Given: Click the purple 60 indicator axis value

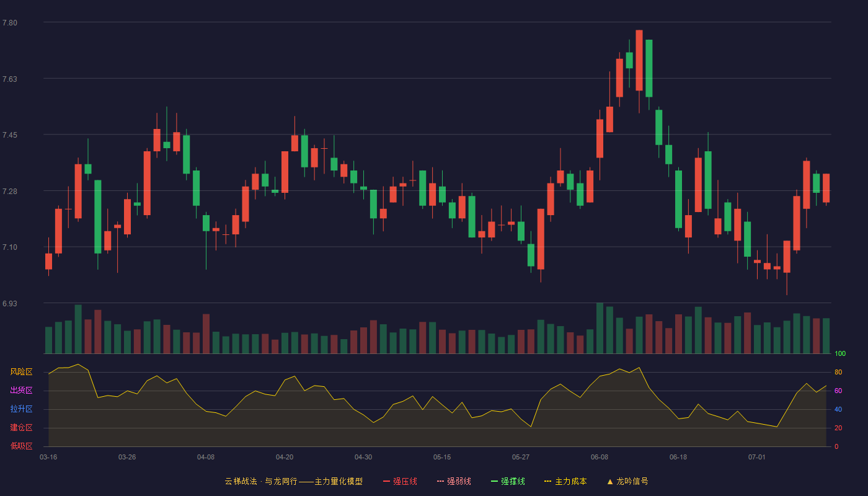Looking at the screenshot, I should coord(838,391).
